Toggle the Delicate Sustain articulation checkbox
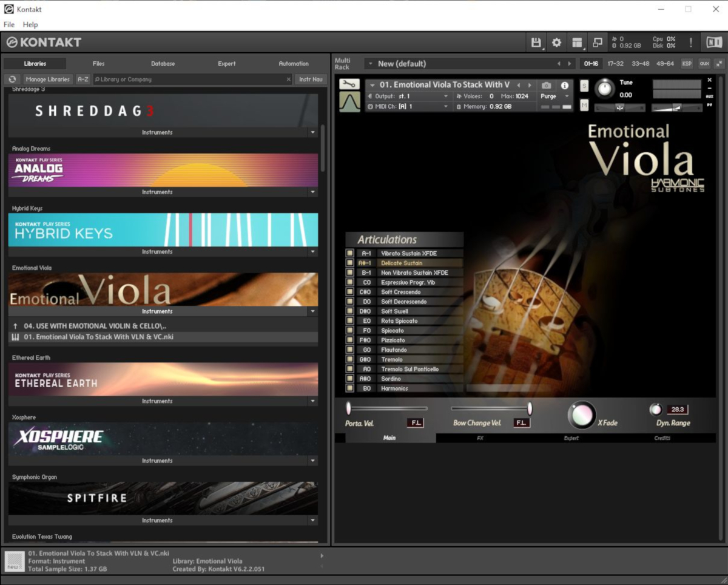Image resolution: width=728 pixels, height=585 pixels. coord(349,263)
